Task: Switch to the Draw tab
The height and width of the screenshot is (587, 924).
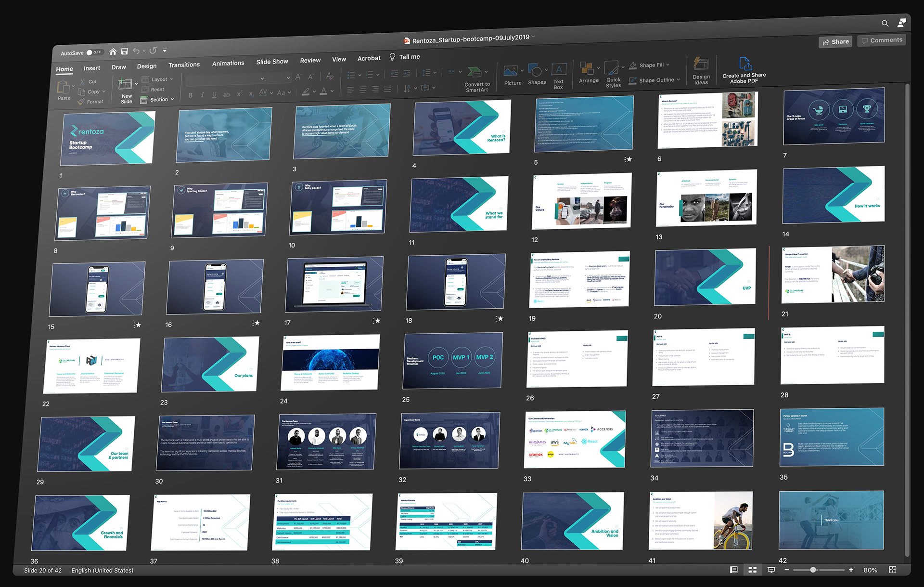Action: point(118,67)
